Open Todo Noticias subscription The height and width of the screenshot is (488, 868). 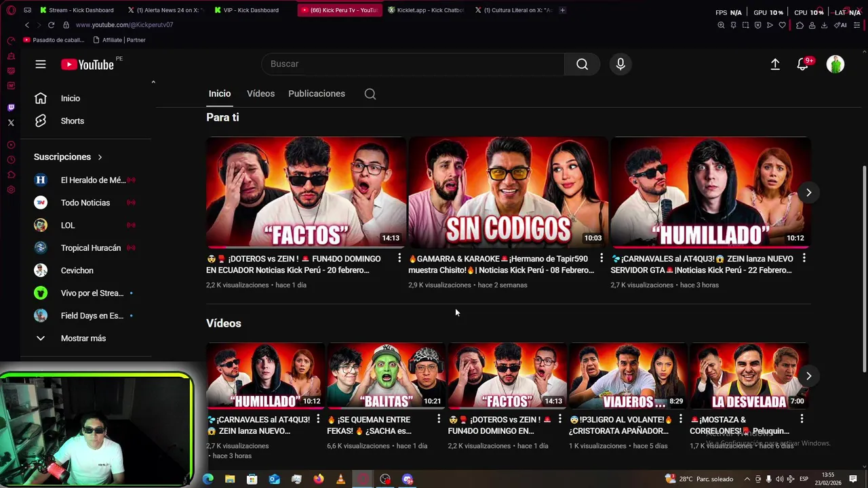pos(85,203)
